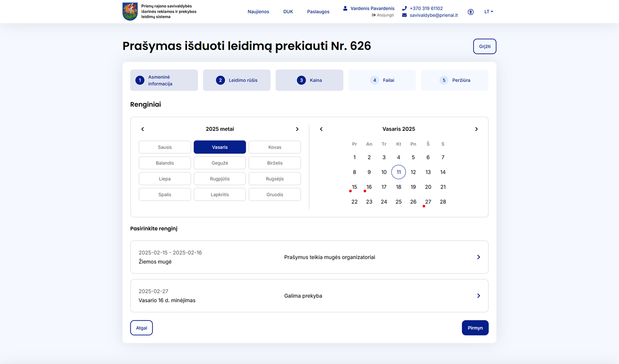Click the envelope email icon
619x364 pixels.
coord(405,15)
